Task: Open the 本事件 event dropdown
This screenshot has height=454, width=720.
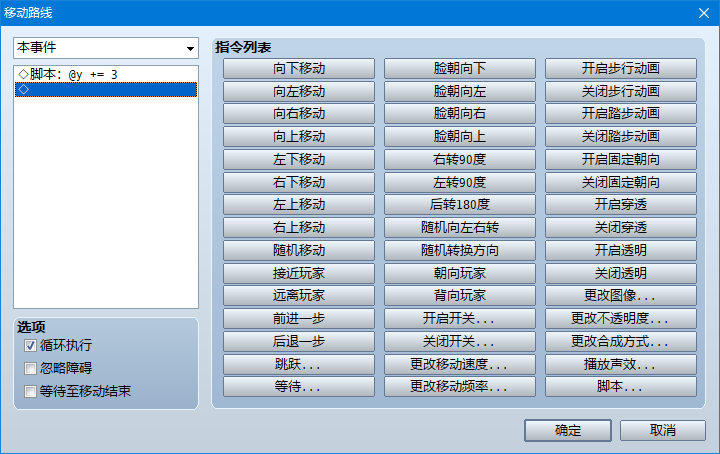Action: [106, 48]
